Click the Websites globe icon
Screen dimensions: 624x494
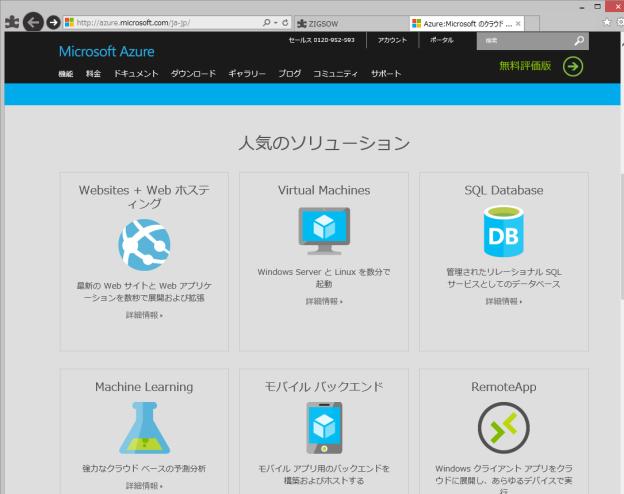pos(144,244)
